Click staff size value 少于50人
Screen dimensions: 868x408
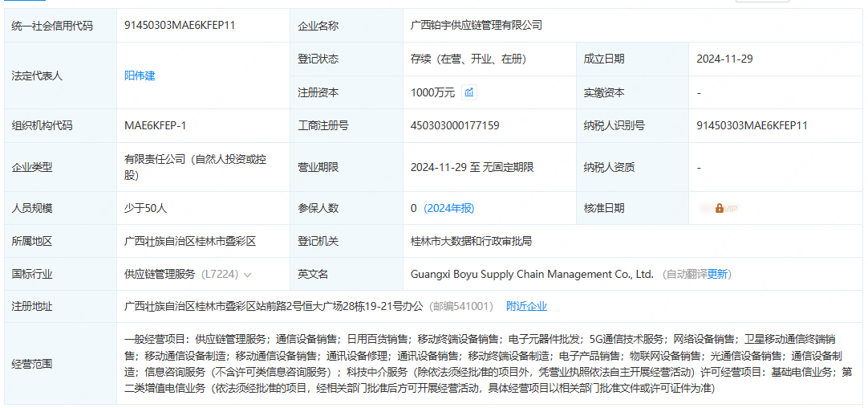coord(145,209)
